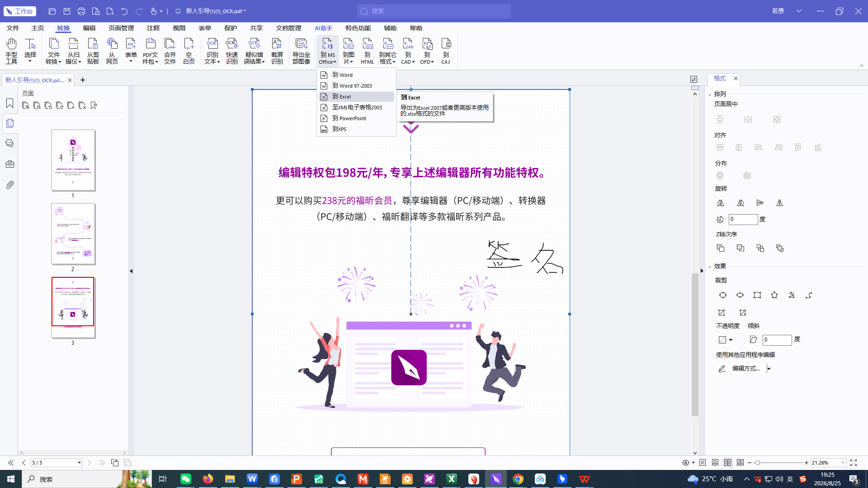Click the convert to CAJ icon
Image resolution: width=868 pixels, height=488 pixels.
point(446,51)
